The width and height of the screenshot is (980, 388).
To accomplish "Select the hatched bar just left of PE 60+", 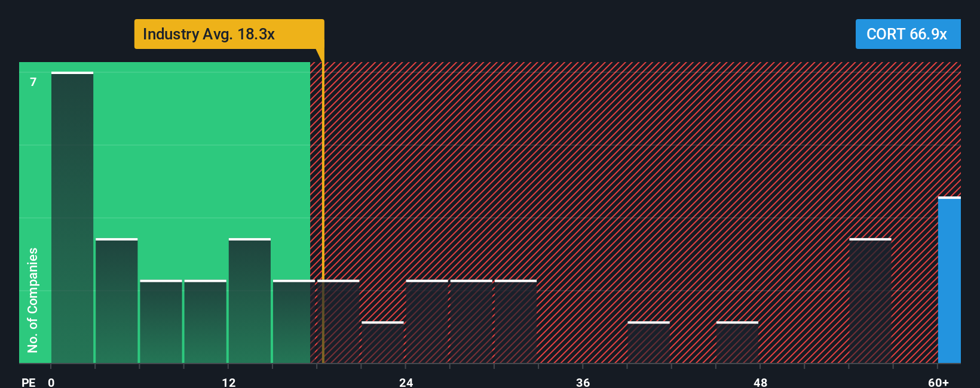I will pos(870,301).
